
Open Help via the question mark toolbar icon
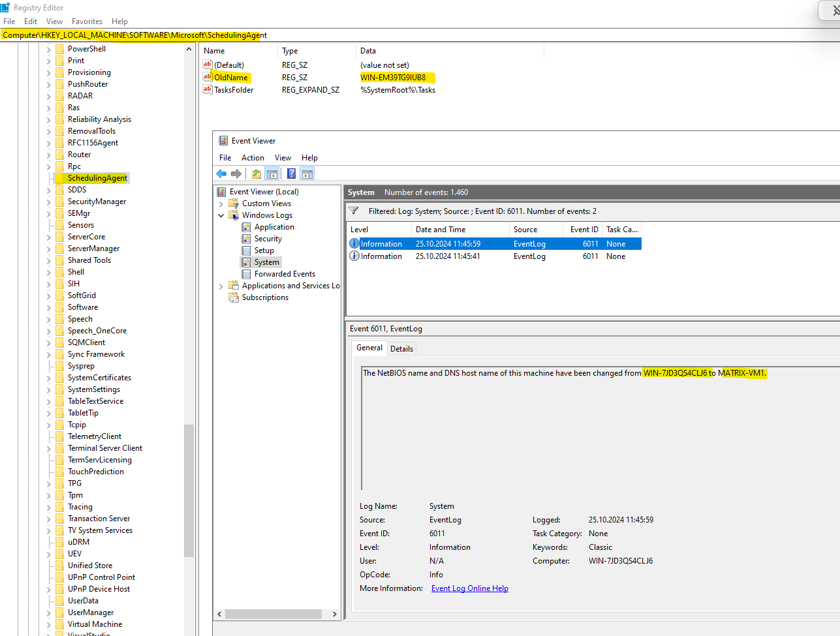[291, 174]
